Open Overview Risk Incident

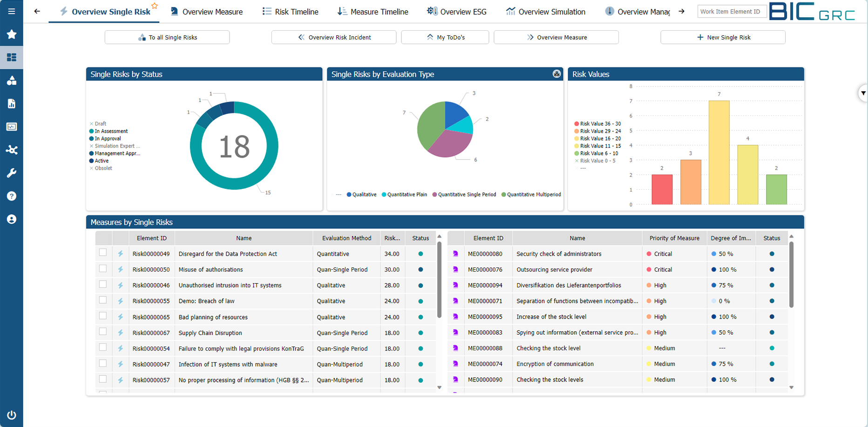(x=333, y=37)
